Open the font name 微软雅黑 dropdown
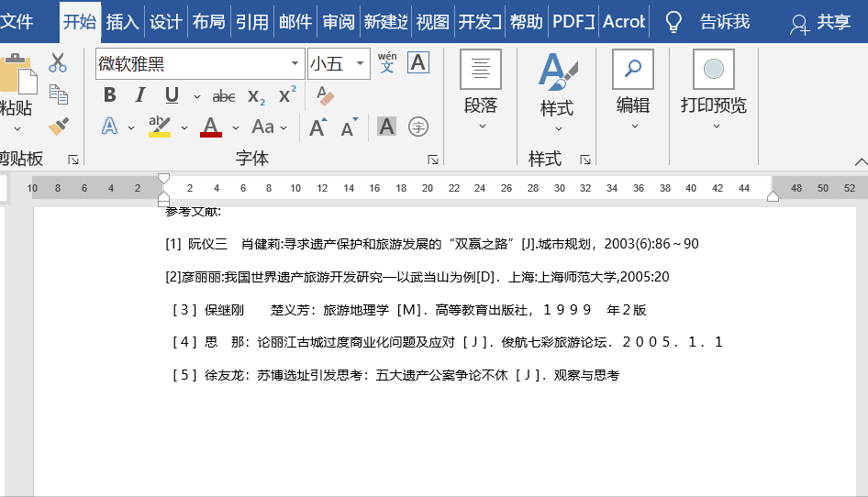This screenshot has height=497, width=868. pyautogui.click(x=295, y=63)
